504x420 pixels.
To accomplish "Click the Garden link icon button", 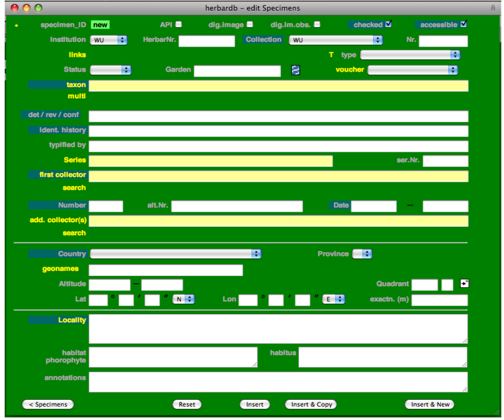I will [295, 70].
